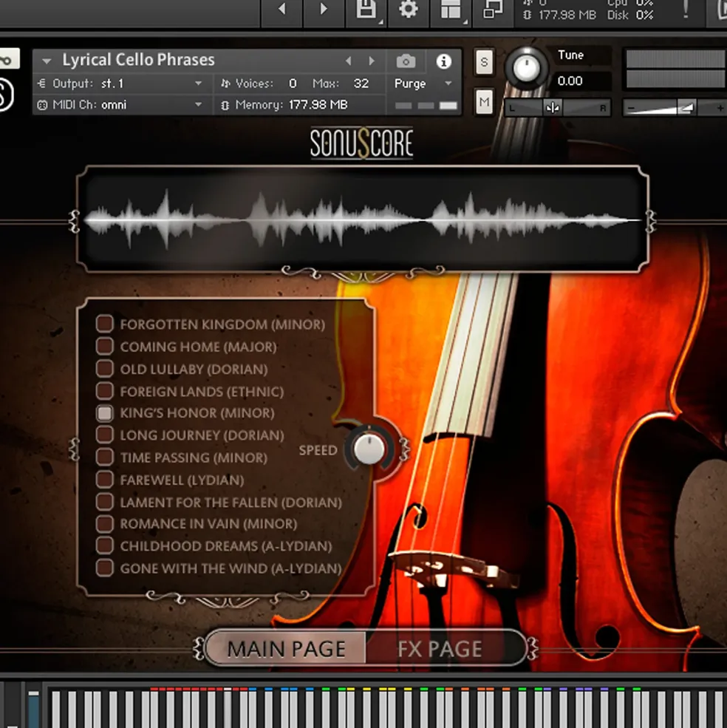
Task: Check Foreign Lands (Ethnic) phrase
Action: click(x=105, y=391)
